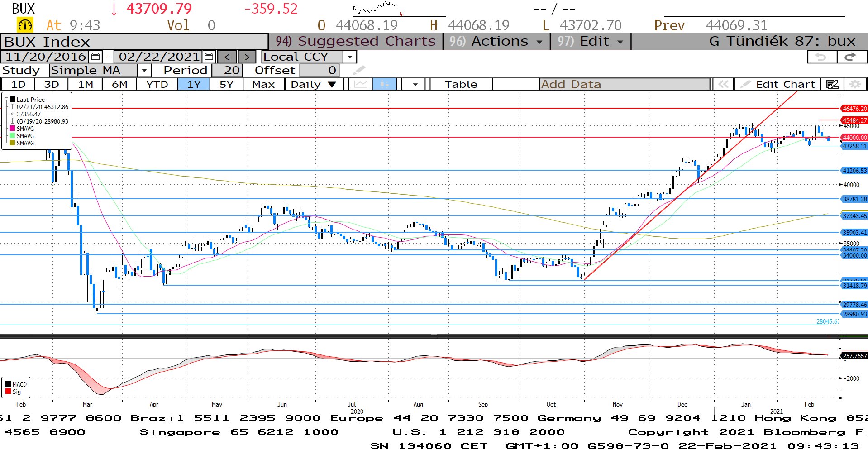
Task: Click the Edit Chart button
Action: pos(777,84)
